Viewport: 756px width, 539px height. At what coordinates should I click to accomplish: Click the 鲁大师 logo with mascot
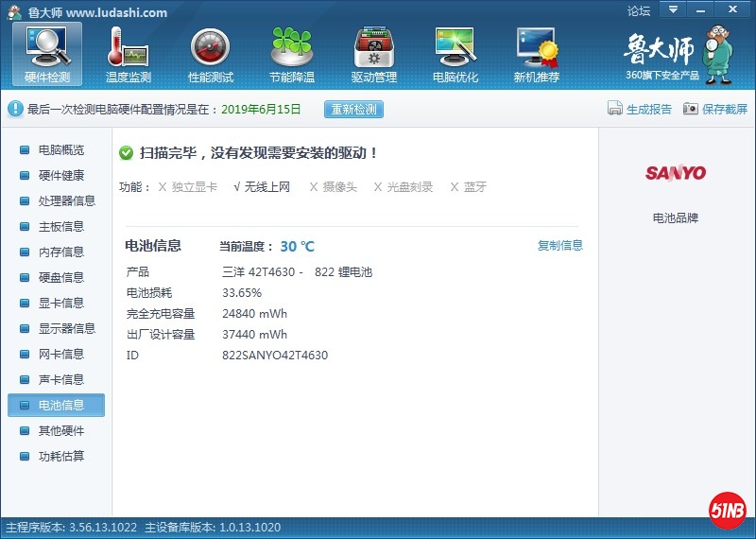678,54
